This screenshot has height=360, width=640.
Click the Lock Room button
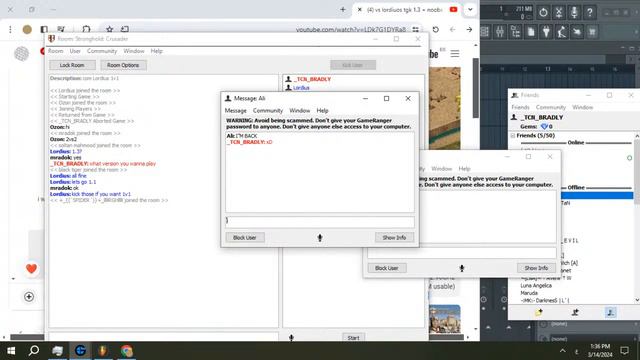coord(72,65)
